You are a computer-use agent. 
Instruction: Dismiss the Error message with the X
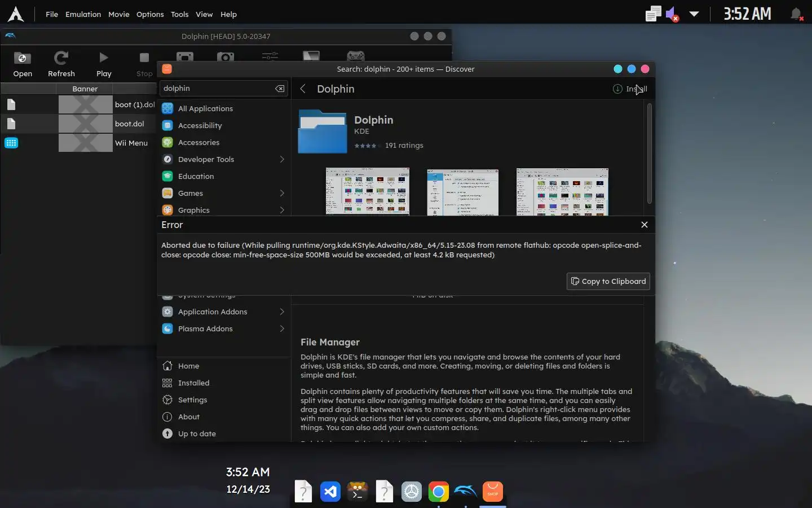pyautogui.click(x=645, y=225)
